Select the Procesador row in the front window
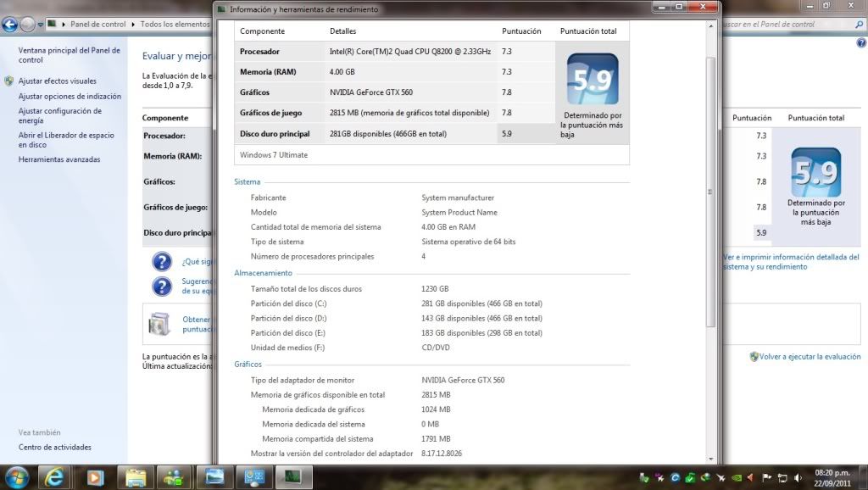The width and height of the screenshot is (868, 490). 395,52
